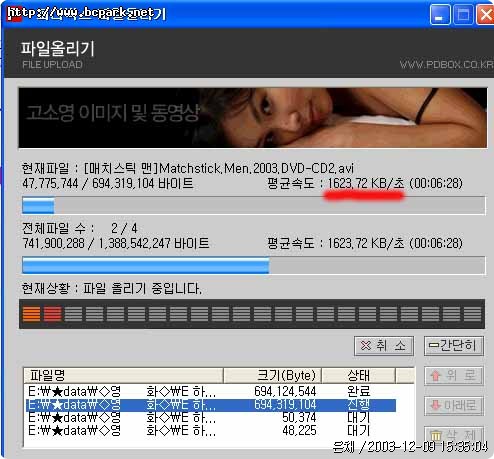Click the WWW.PDBOX.CO.KR text in header
The width and height of the screenshot is (494, 459).
point(446,64)
